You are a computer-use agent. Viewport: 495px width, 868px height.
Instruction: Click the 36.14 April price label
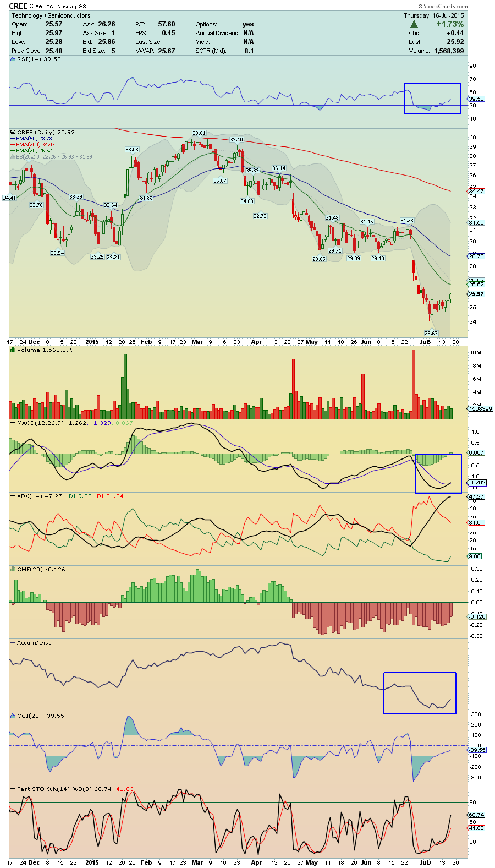click(279, 168)
